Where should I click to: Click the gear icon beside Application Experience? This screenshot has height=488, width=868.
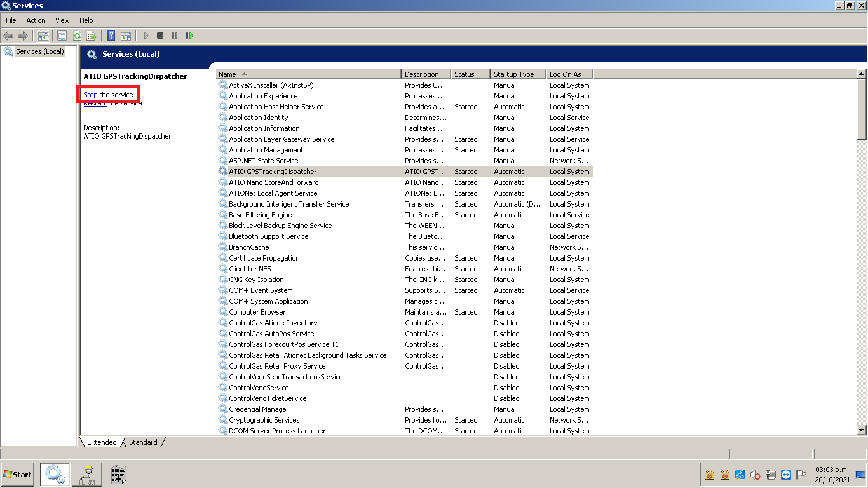222,96
